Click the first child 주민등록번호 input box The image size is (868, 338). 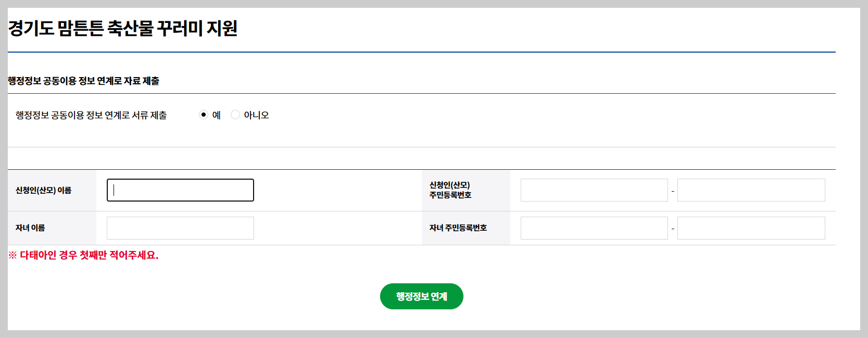click(x=594, y=228)
